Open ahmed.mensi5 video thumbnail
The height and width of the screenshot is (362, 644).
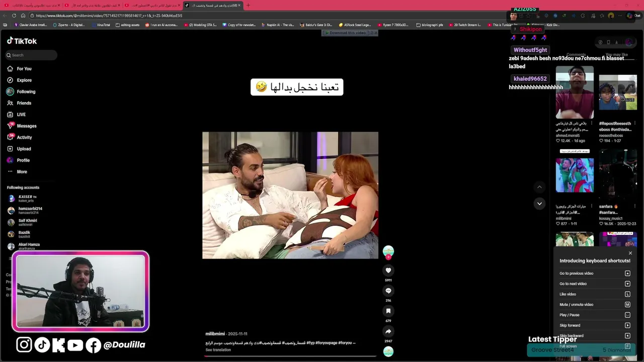tap(575, 93)
